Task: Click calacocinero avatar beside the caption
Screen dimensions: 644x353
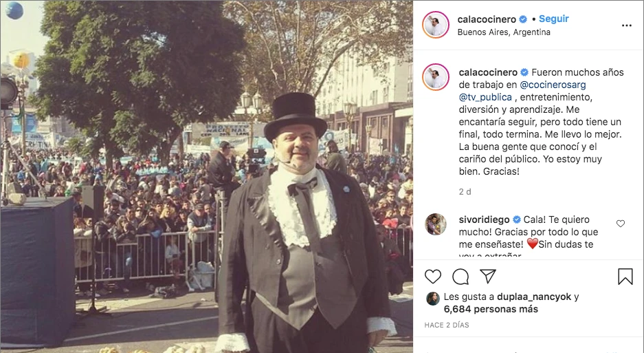Action: coord(435,77)
